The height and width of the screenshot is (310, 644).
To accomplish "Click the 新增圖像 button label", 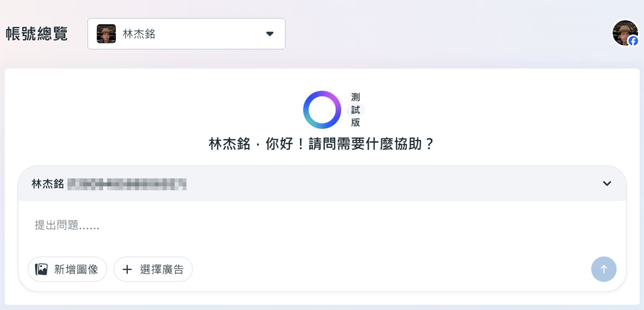I will pos(76,269).
